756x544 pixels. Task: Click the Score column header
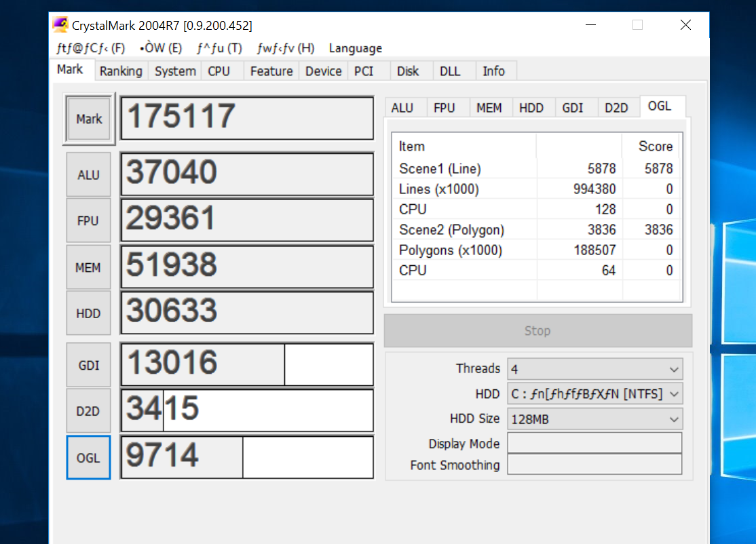(x=654, y=147)
